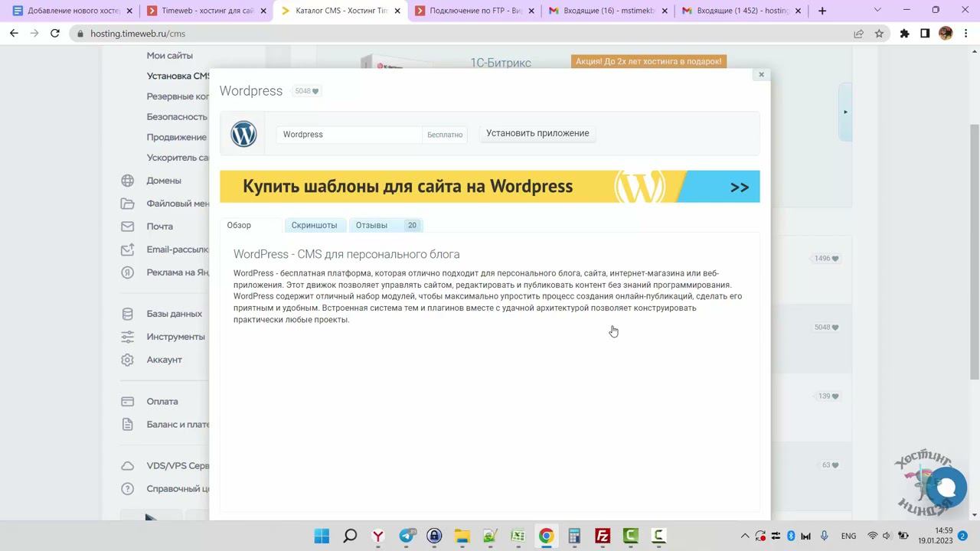This screenshot has width=980, height=551.
Task: Open Мои сайты in sidebar
Action: (170, 55)
